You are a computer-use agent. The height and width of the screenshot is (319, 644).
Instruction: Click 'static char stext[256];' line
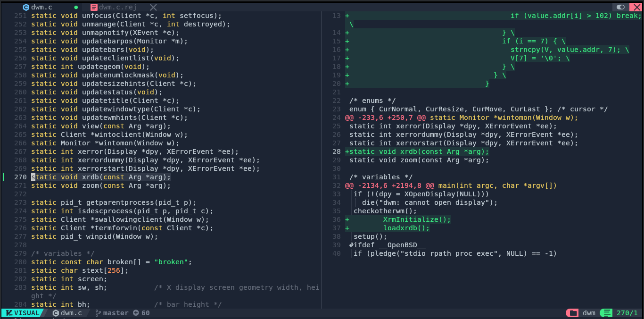tap(80, 270)
